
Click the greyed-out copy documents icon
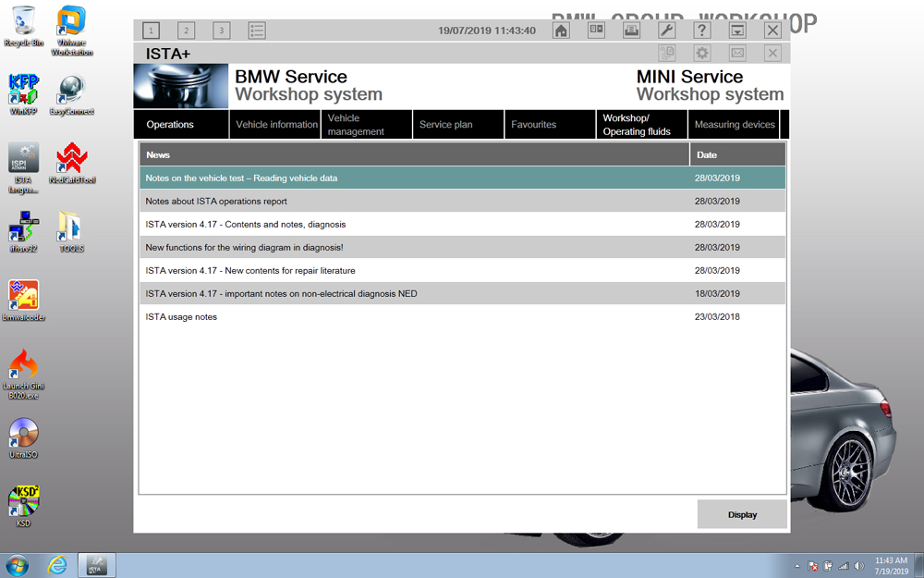(x=667, y=53)
